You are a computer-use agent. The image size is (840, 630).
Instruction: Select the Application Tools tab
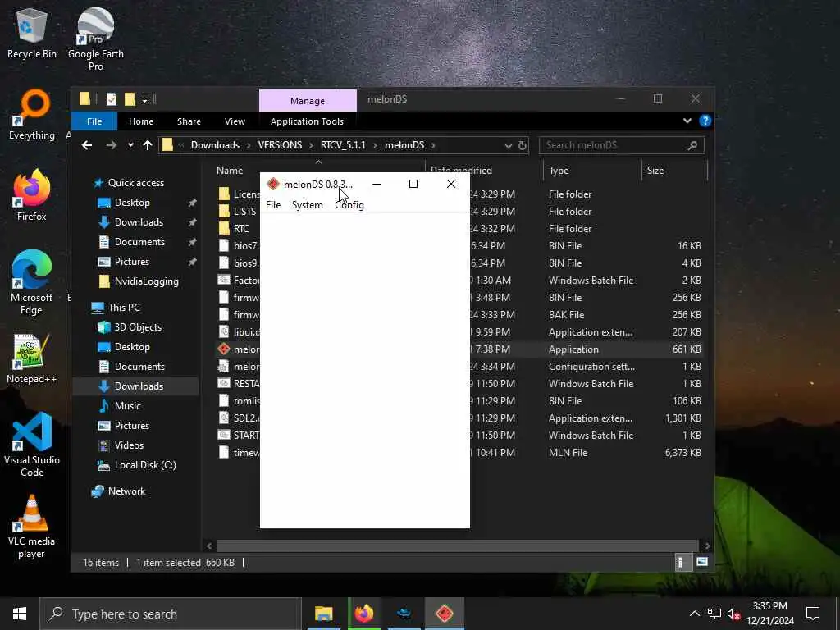pyautogui.click(x=307, y=121)
